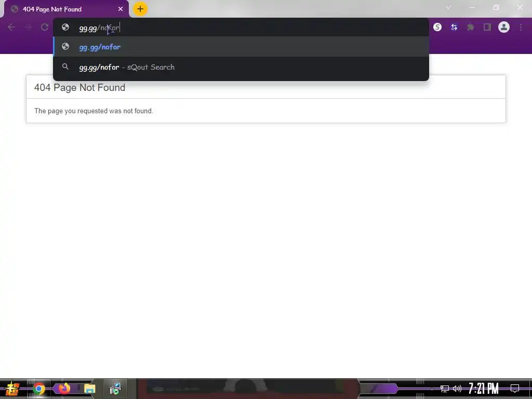
Task: Open the S extension icon
Action: 437,27
